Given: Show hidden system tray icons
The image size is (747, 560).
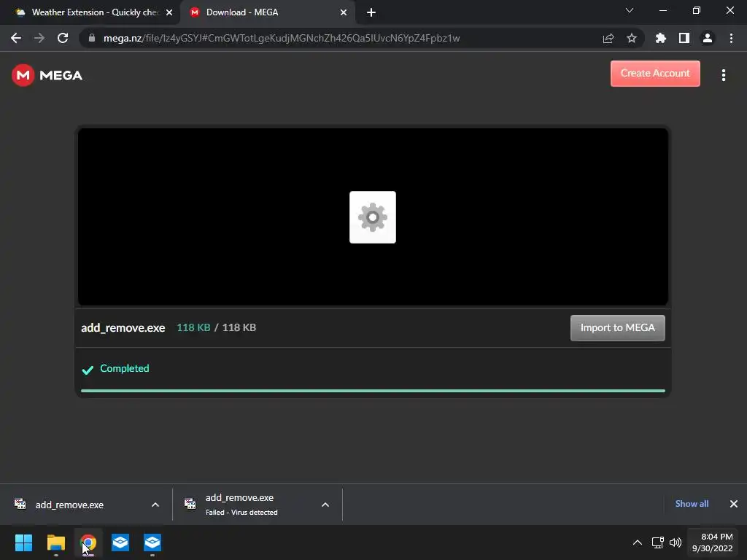Looking at the screenshot, I should coord(638,542).
